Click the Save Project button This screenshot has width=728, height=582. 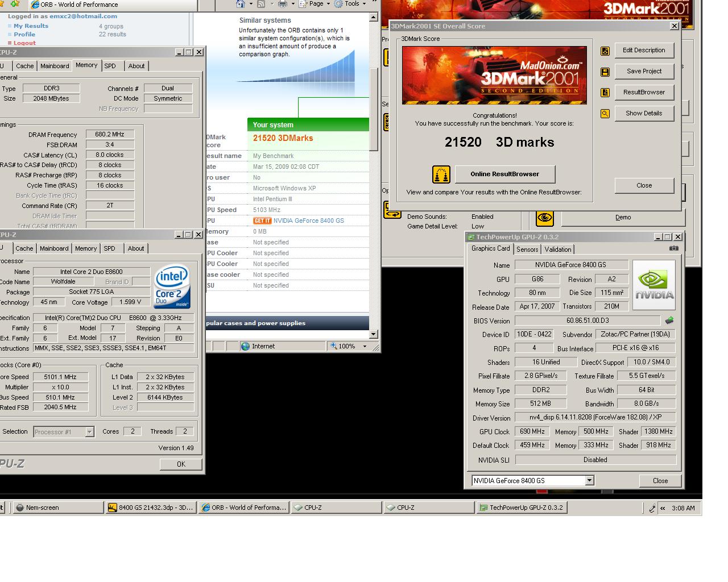[644, 71]
